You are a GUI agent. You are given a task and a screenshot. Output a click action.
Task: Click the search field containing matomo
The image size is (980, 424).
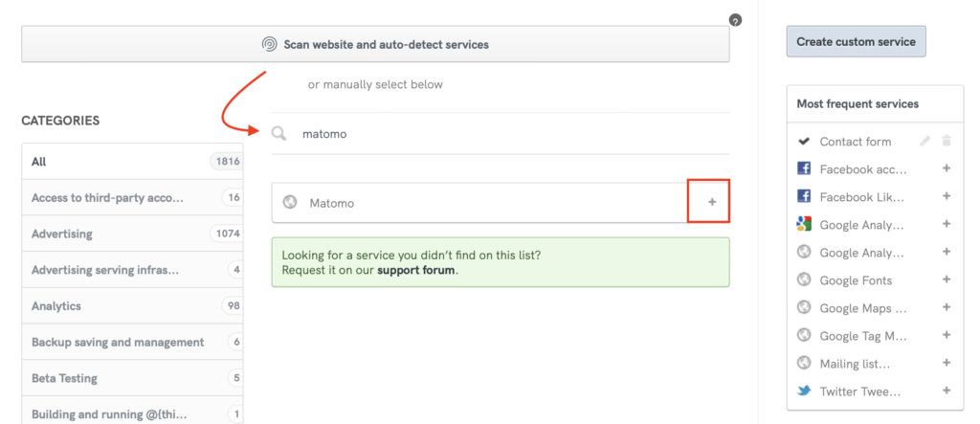click(498, 134)
